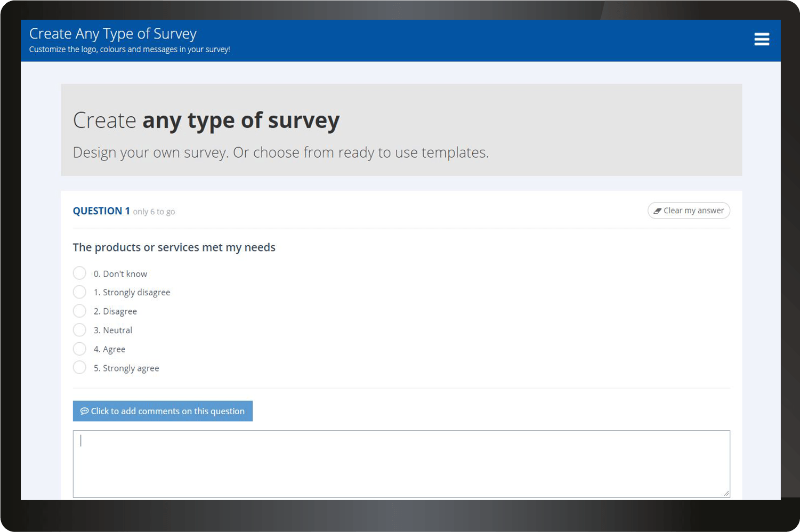Screen dimensions: 800x532
Task: Click the "Create Any Type of Survey" header title
Action: [113, 34]
